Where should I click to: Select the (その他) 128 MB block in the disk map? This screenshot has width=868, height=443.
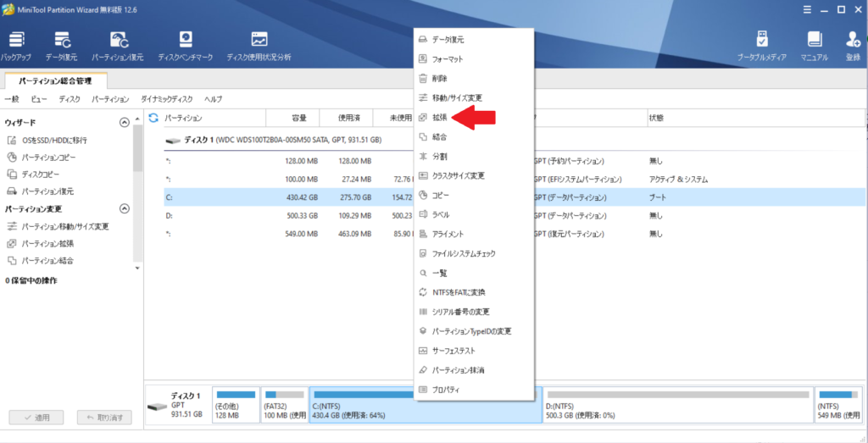236,405
